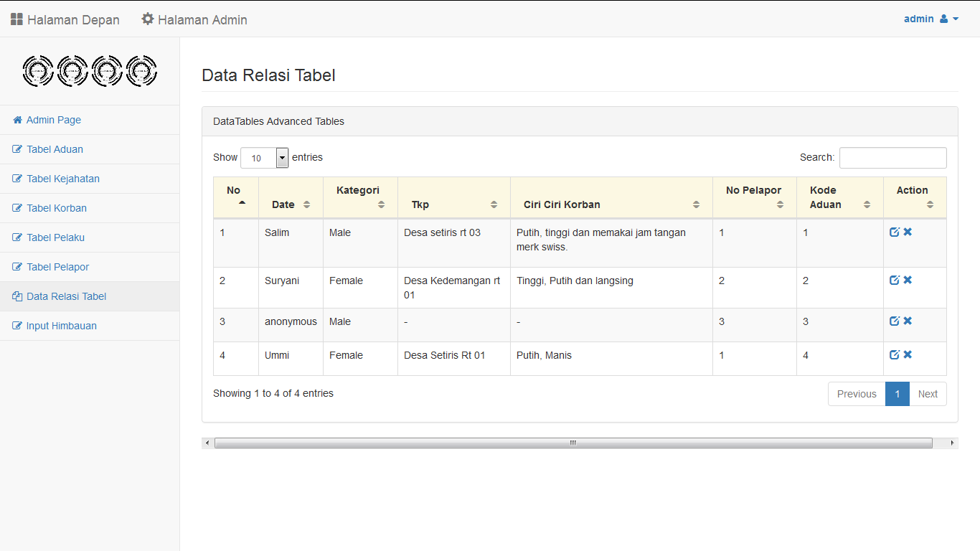Open Input Himbauan sidebar item
The height and width of the screenshot is (551, 980).
tap(61, 326)
